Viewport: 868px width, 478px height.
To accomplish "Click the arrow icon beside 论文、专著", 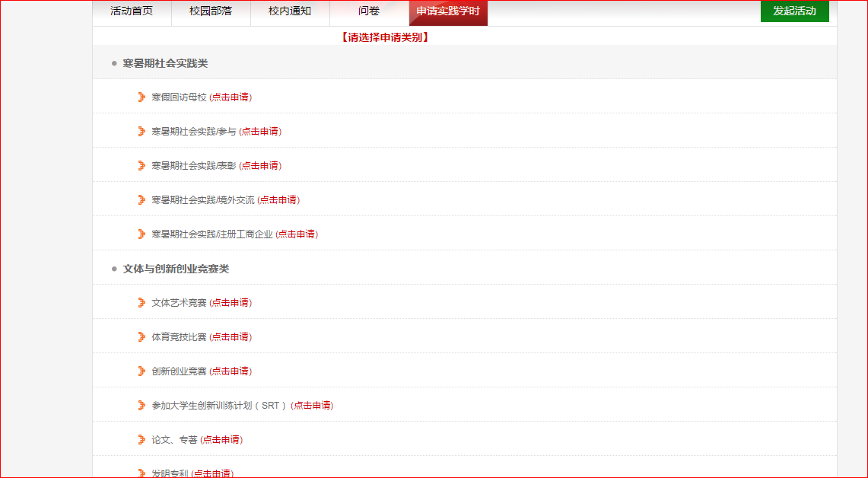I will tap(141, 441).
